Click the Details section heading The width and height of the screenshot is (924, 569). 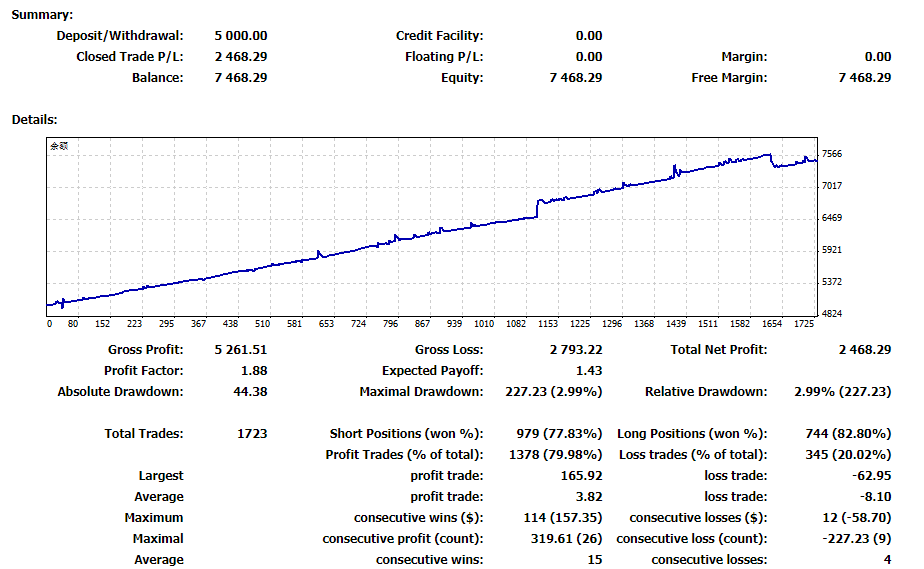pyautogui.click(x=35, y=120)
